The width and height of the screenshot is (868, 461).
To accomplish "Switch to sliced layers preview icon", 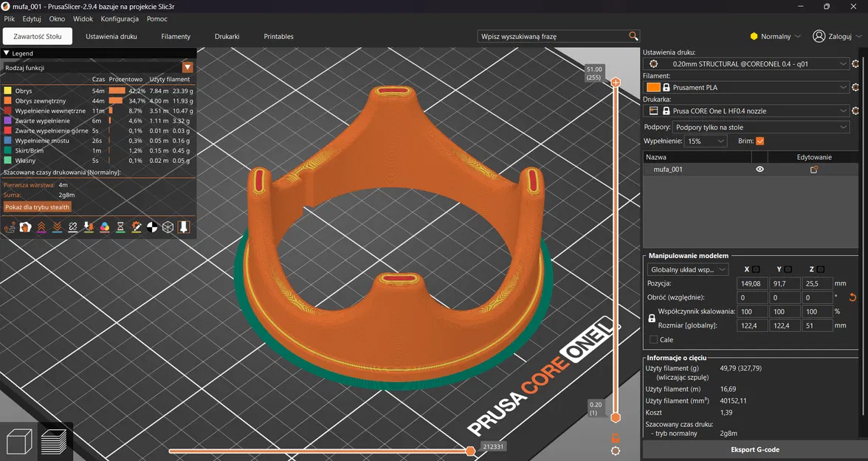I will coord(55,442).
